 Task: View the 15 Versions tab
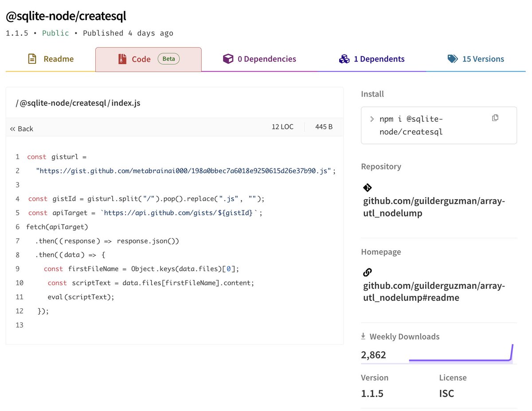476,59
